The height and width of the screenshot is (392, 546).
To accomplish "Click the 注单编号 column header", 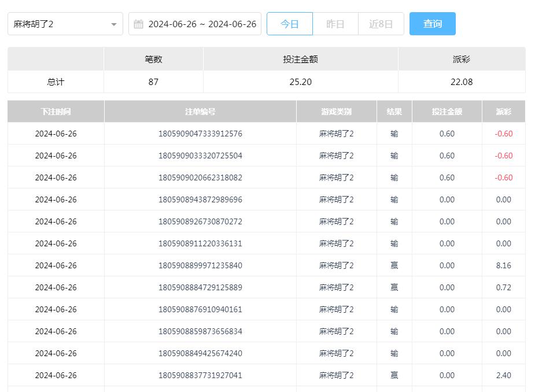I will [x=200, y=112].
